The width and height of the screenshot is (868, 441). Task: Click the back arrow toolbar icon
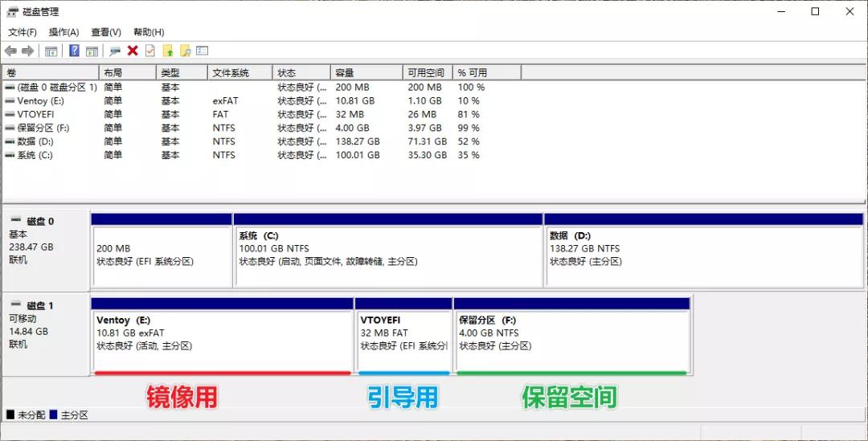coord(10,51)
